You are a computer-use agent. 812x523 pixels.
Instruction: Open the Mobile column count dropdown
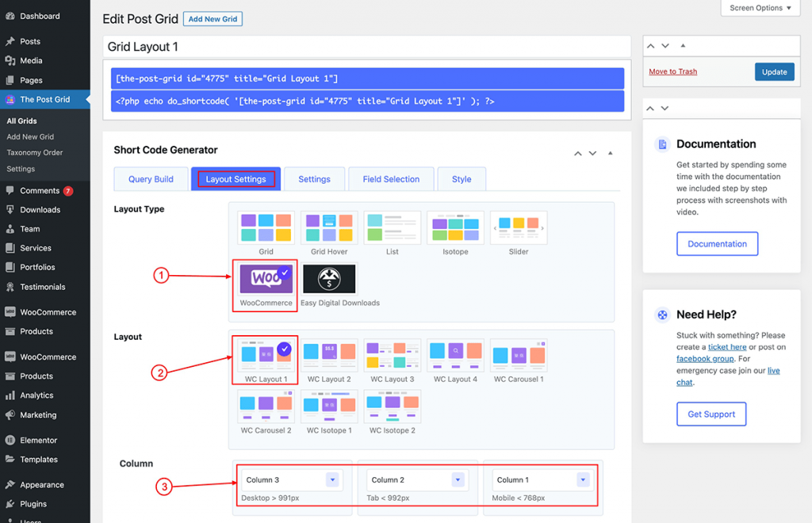point(542,480)
